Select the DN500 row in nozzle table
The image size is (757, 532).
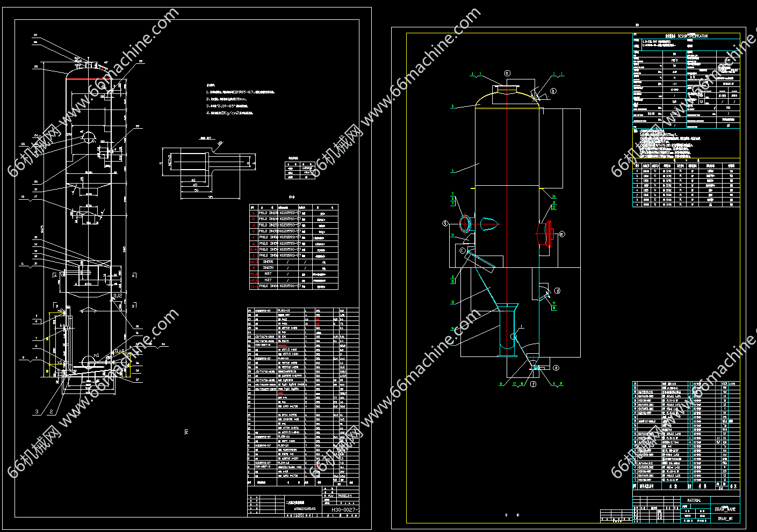(x=267, y=261)
